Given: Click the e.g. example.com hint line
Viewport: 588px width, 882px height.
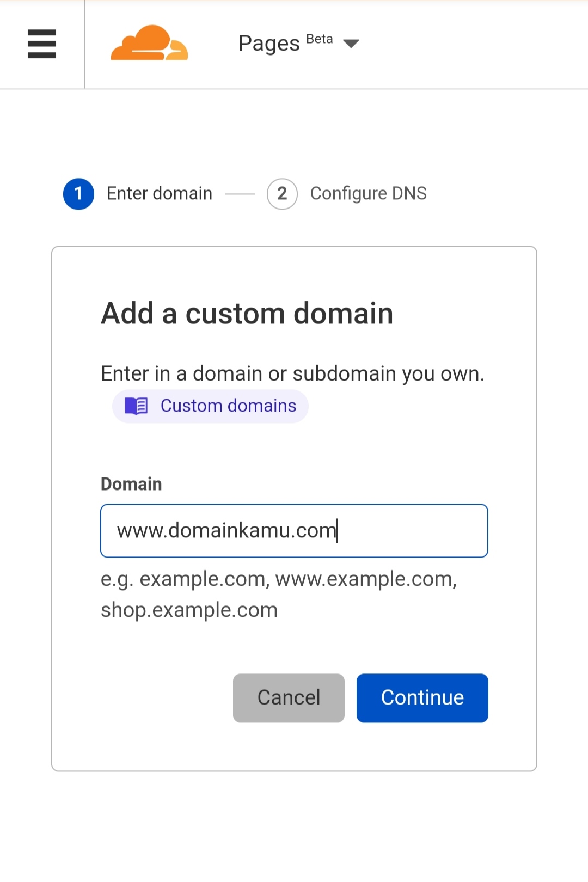Looking at the screenshot, I should (279, 579).
